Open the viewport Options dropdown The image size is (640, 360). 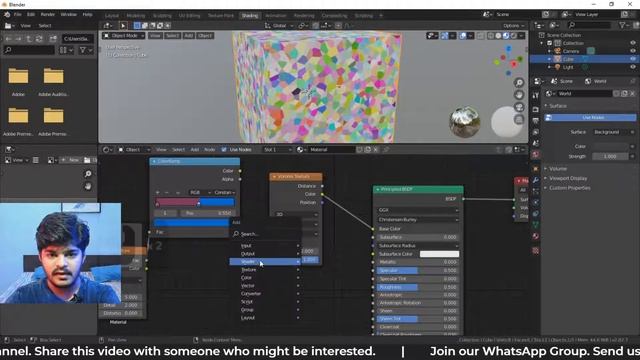pyautogui.click(x=513, y=25)
